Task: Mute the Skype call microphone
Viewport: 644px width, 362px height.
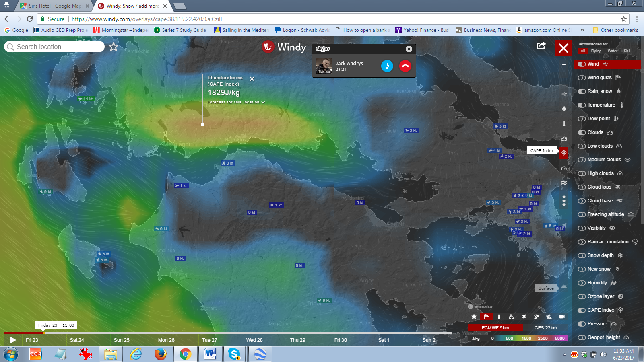Action: pos(387,66)
